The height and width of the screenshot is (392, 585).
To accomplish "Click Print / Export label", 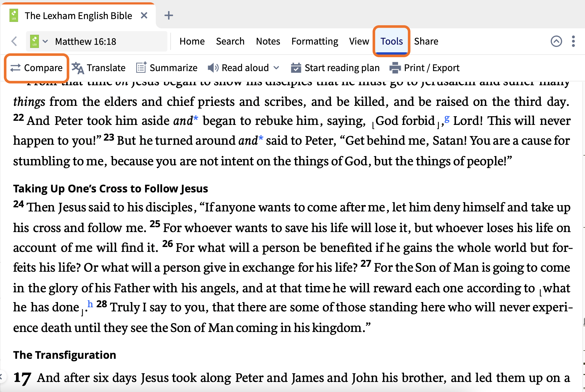I will 432,68.
